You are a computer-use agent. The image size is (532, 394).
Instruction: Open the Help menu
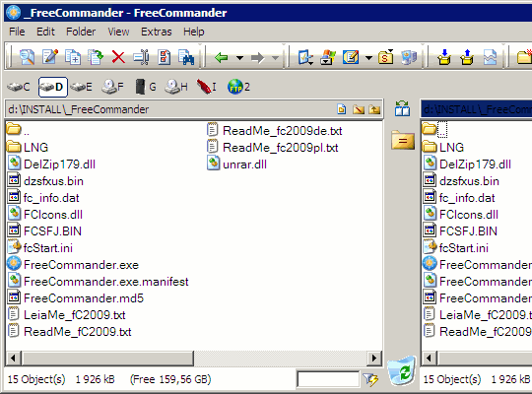(x=194, y=32)
